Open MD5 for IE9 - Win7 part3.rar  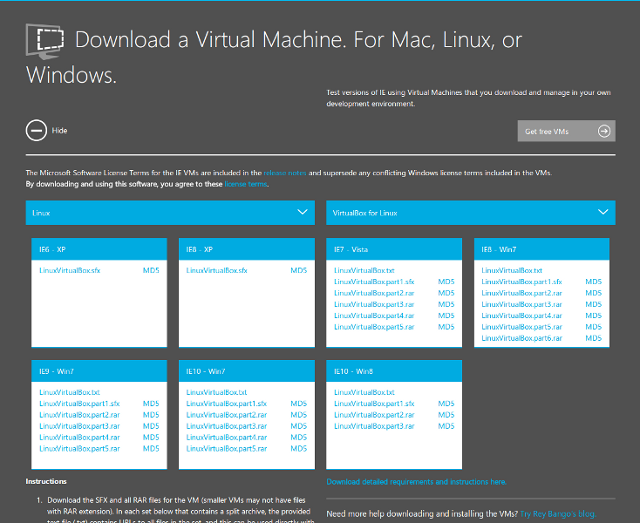151,426
